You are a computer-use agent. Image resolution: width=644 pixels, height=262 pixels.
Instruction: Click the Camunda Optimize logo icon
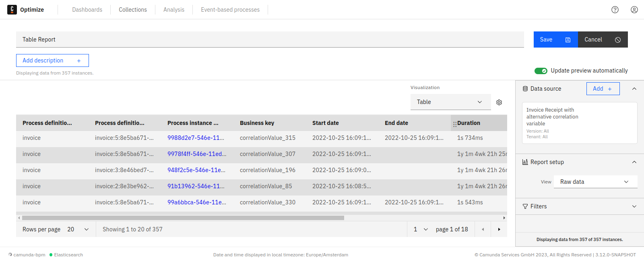pos(12,10)
